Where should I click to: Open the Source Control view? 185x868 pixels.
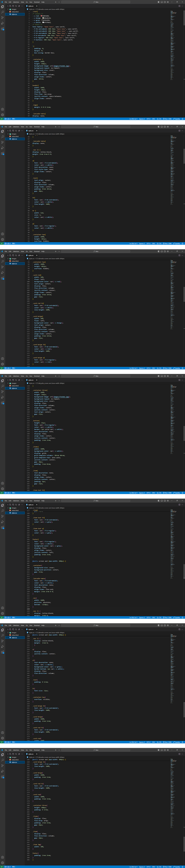click(x=2, y=18)
